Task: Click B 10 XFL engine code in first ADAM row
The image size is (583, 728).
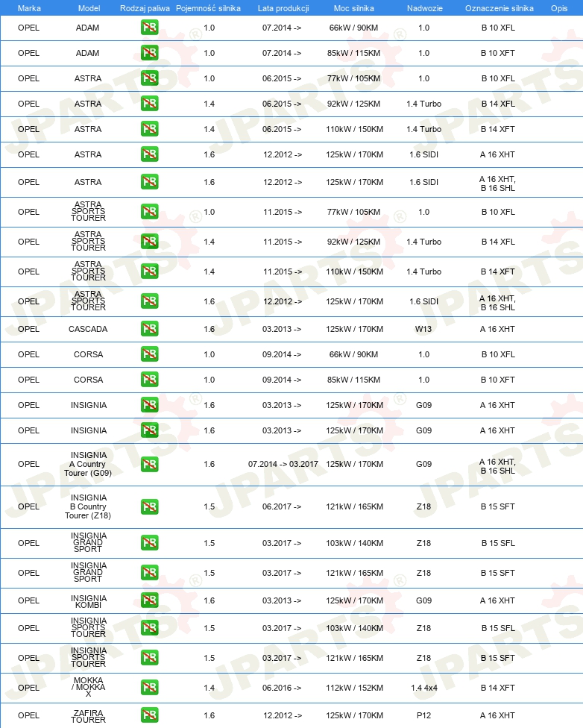Action: [x=498, y=28]
